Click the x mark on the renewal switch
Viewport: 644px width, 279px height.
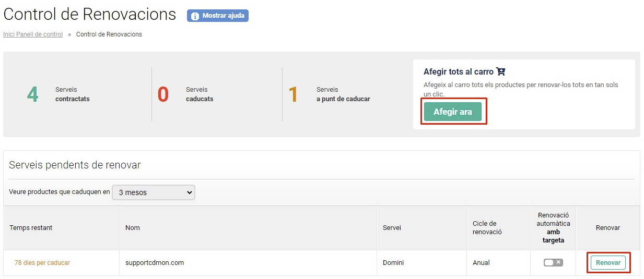pyautogui.click(x=558, y=262)
